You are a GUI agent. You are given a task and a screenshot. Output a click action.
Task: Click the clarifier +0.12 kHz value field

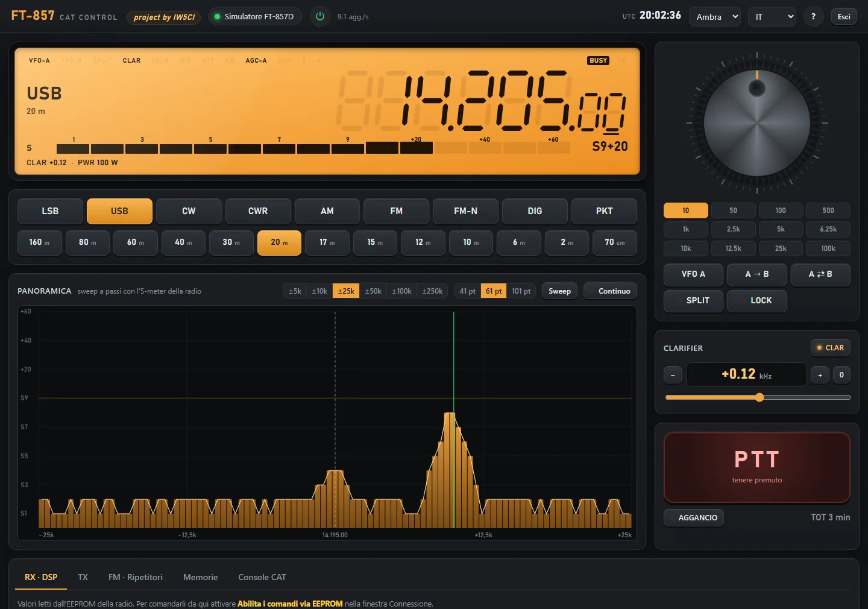point(746,374)
